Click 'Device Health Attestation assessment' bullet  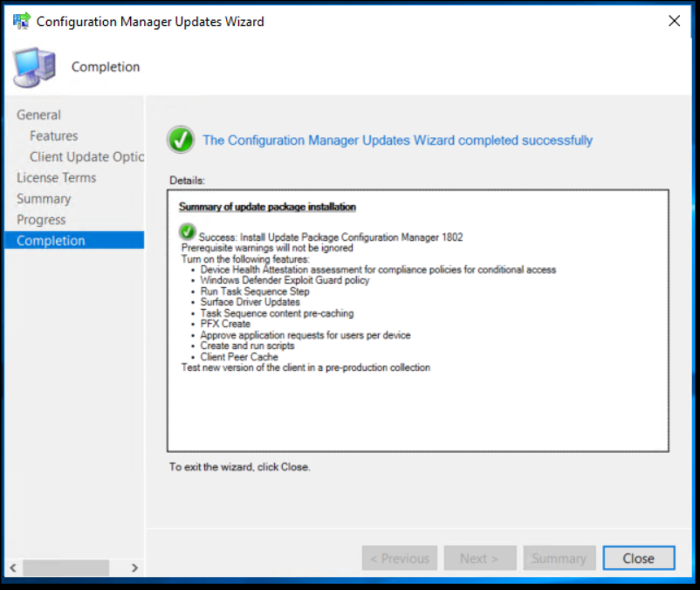point(378,270)
